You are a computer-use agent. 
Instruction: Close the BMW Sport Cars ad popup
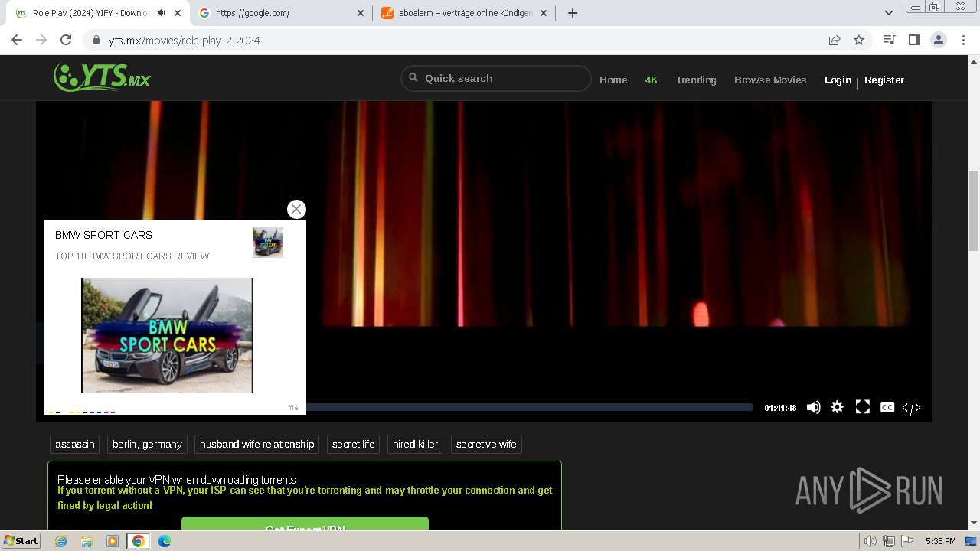296,209
